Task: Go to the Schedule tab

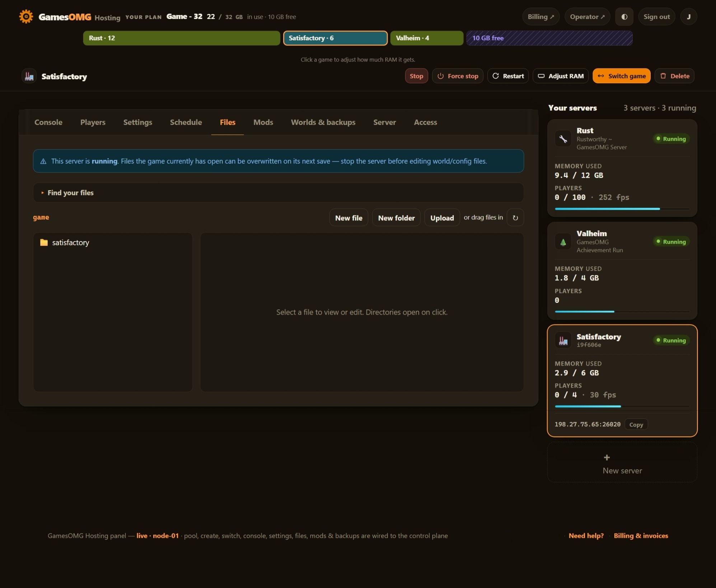Action: [186, 122]
